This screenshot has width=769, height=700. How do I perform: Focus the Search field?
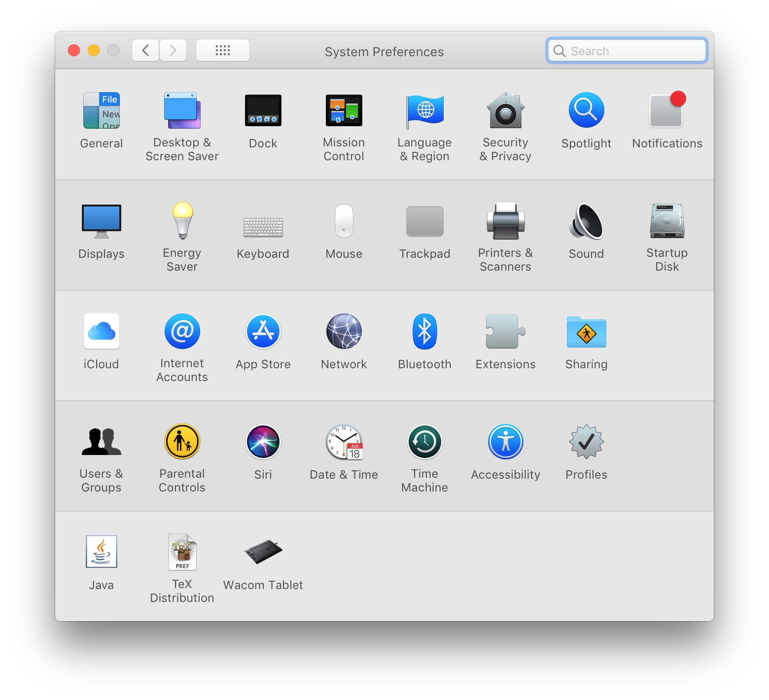coord(627,51)
